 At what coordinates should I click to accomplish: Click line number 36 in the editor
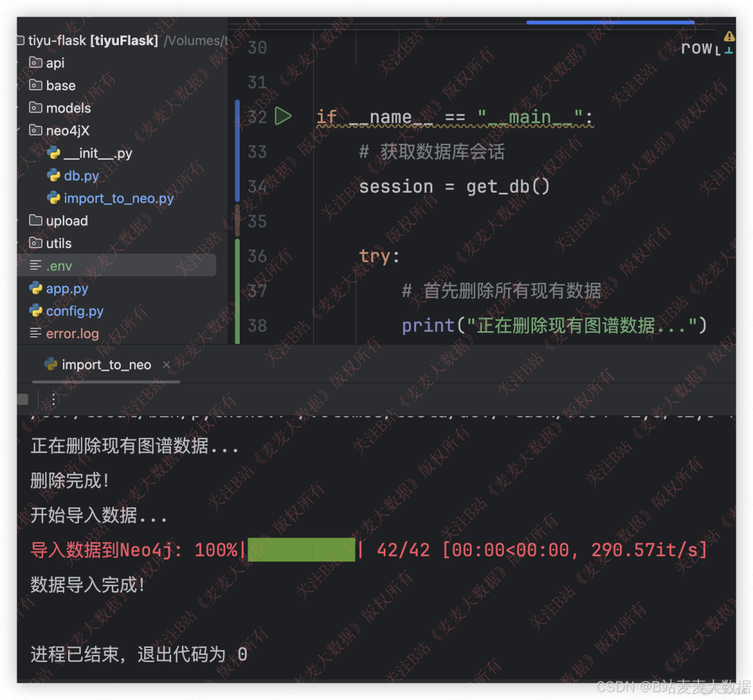coord(257,256)
